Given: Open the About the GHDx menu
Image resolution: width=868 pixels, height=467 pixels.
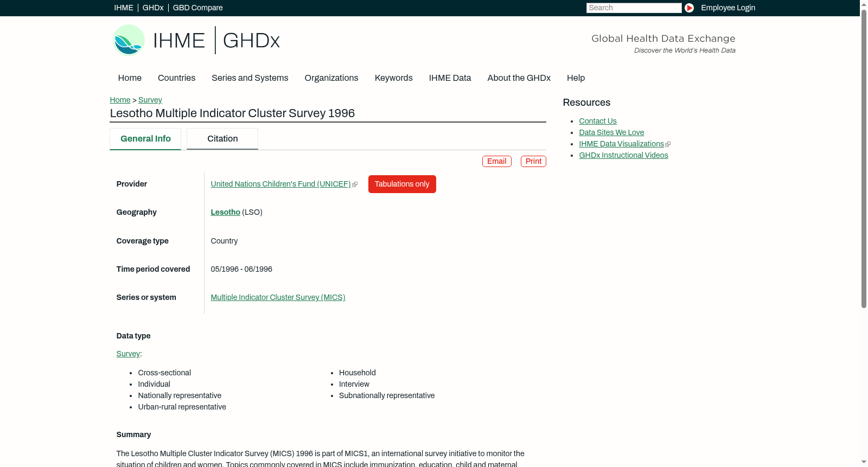Looking at the screenshot, I should point(519,78).
